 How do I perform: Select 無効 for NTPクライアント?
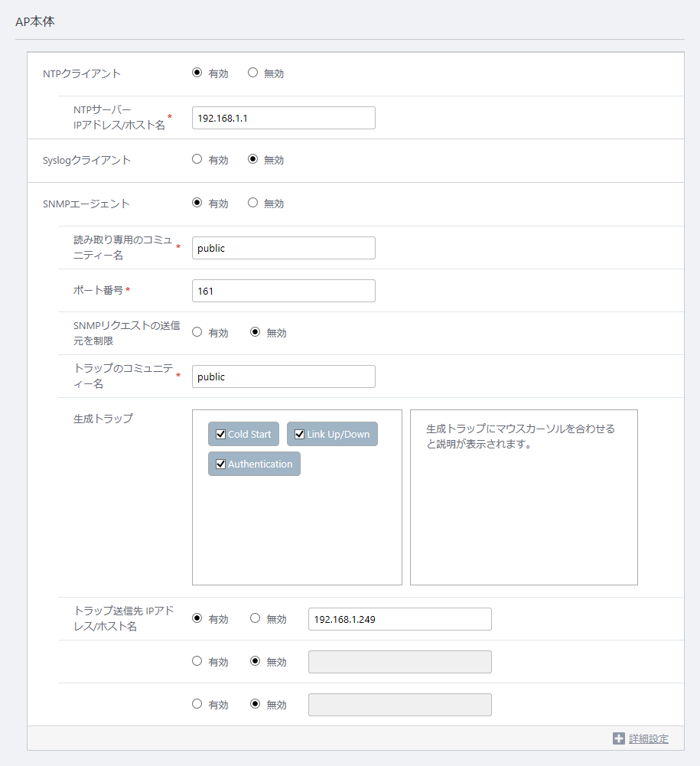(x=252, y=73)
